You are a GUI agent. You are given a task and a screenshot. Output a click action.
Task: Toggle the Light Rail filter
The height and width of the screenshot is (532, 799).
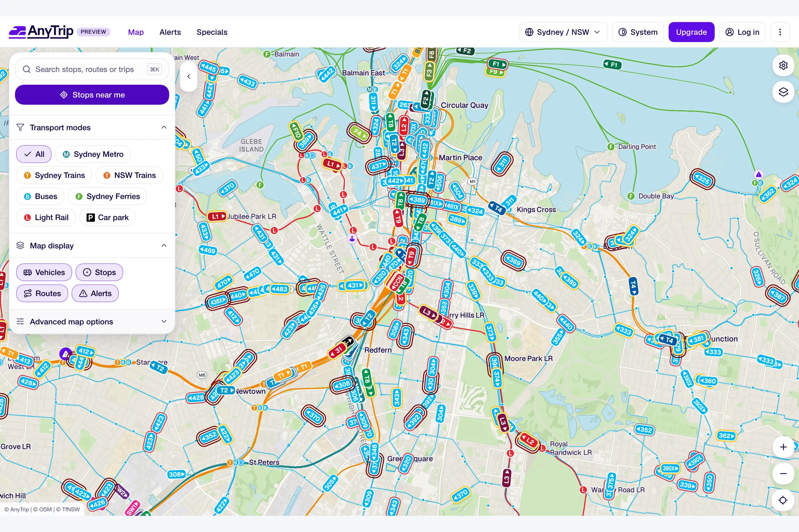point(46,218)
